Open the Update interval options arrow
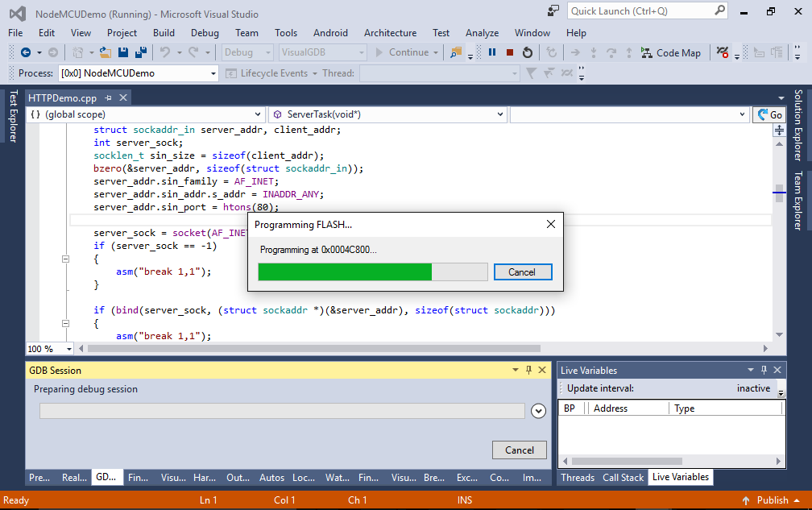The width and height of the screenshot is (812, 510). (x=781, y=392)
